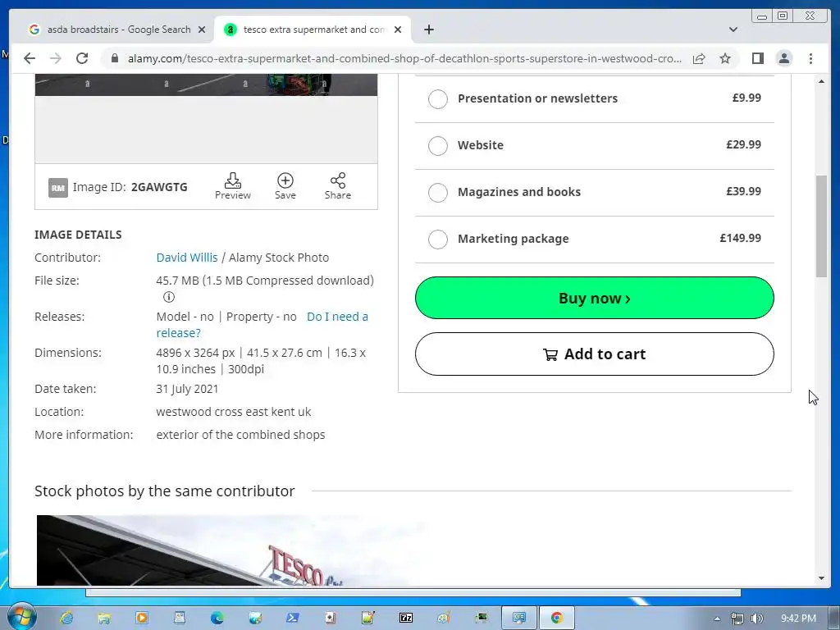Open Windows Explorer folder from taskbar
This screenshot has width=840, height=630.
(104, 618)
